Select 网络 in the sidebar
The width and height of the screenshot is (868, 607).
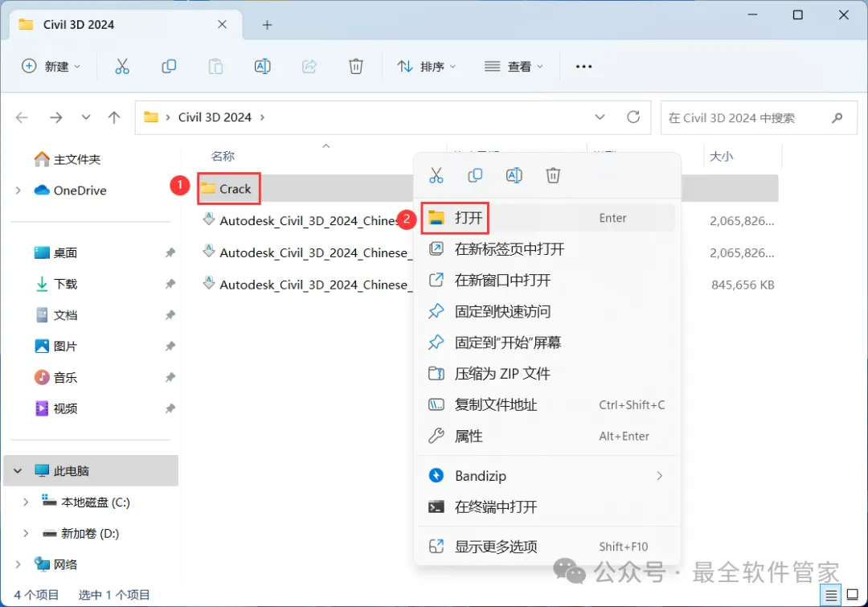55,564
